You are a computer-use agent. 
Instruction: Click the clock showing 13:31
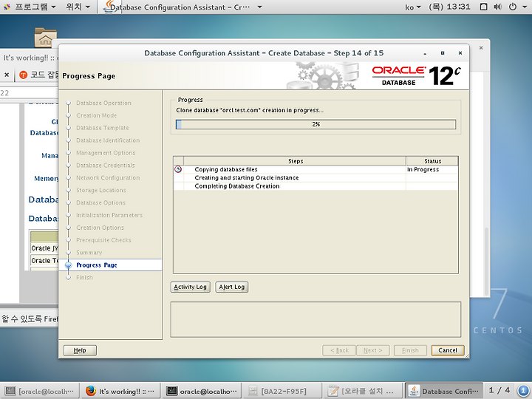[449, 7]
